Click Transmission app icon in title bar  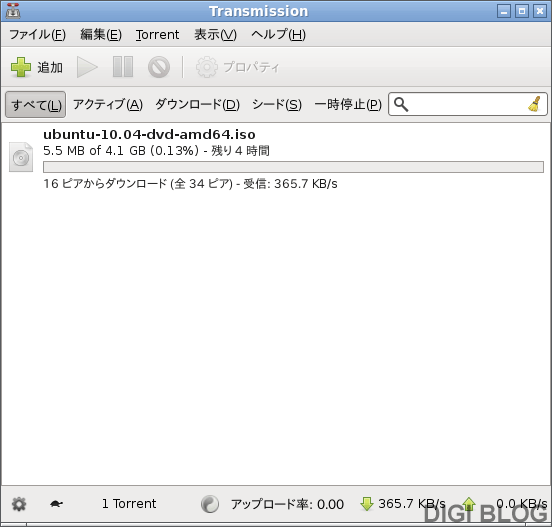(13, 11)
